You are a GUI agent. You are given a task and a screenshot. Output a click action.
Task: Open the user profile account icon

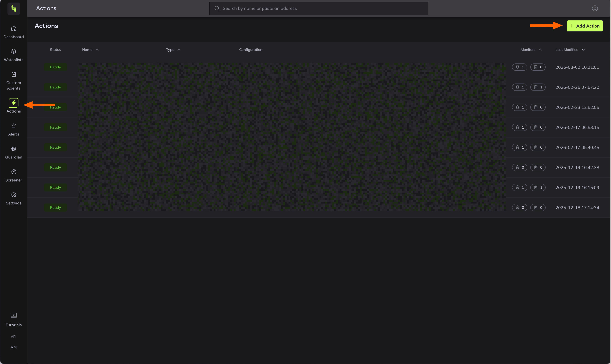point(595,8)
